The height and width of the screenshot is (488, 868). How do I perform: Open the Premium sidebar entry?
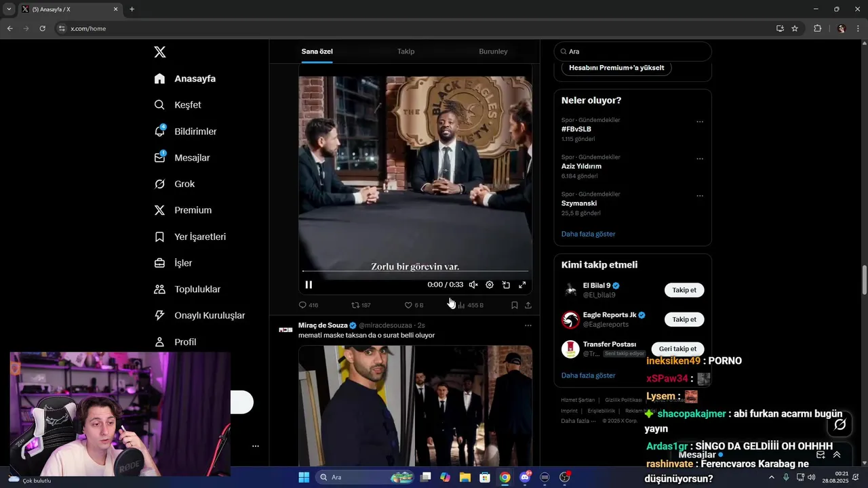pos(183,210)
